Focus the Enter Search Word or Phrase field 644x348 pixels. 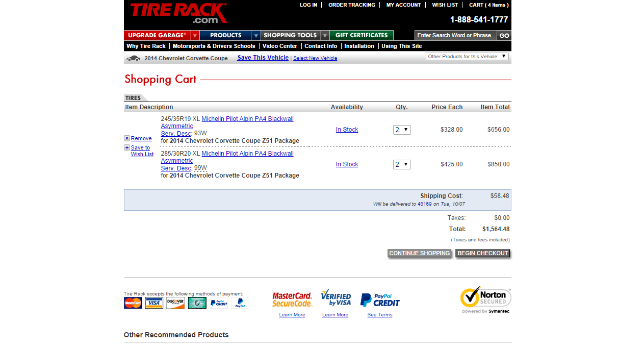456,36
